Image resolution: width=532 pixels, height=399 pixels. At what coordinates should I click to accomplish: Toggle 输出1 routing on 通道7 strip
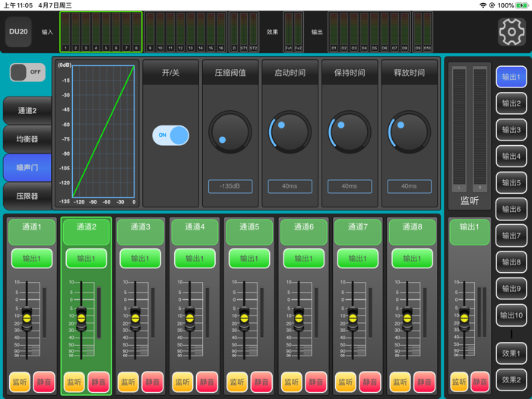358,258
